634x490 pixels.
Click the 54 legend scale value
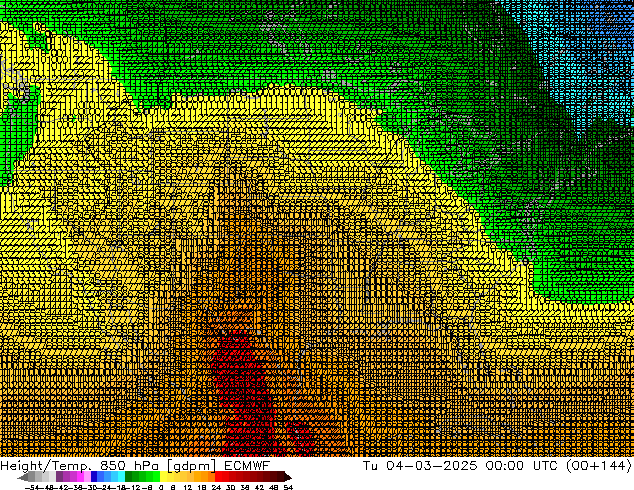288,487
